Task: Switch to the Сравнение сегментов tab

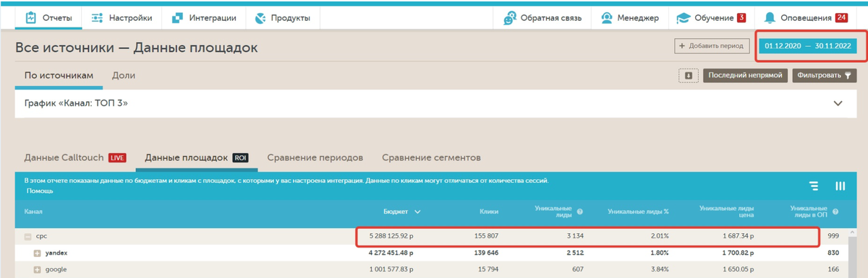Action: [431, 157]
